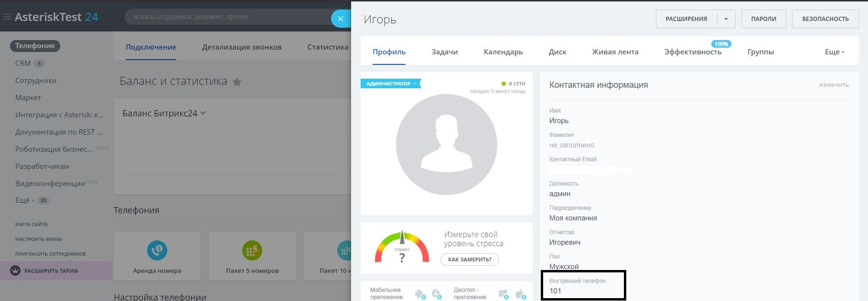
Task: Click the Карта сайта link
Action: click(32, 224)
